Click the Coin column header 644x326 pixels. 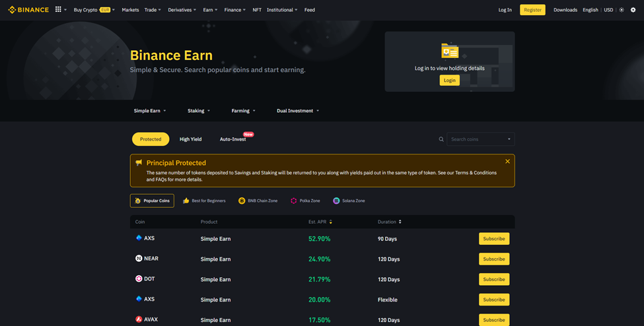[x=140, y=222]
